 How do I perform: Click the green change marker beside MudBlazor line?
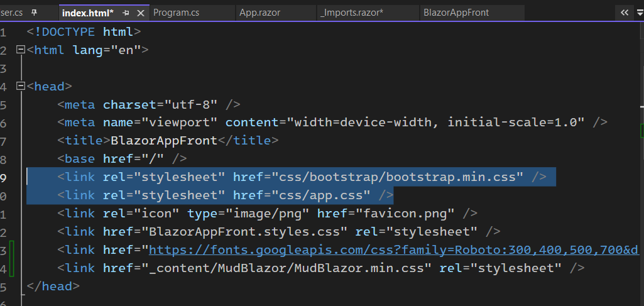pyautogui.click(x=12, y=259)
